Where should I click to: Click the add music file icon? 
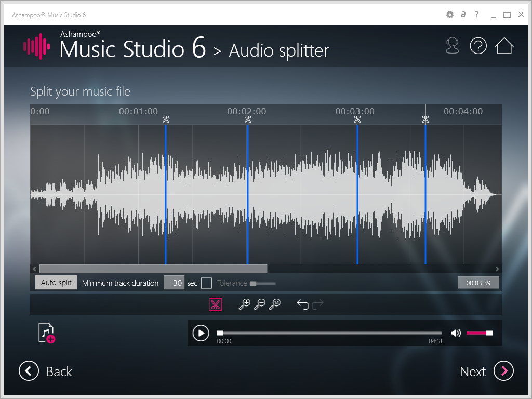(x=47, y=333)
